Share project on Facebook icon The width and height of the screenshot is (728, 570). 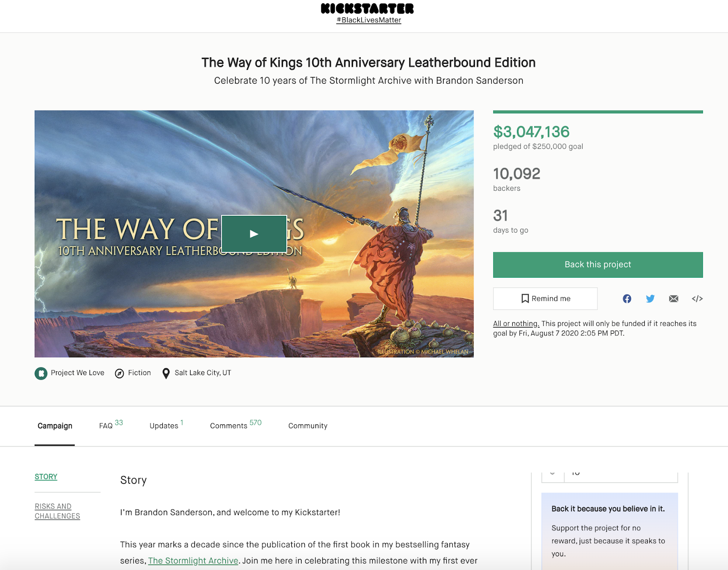click(x=627, y=299)
